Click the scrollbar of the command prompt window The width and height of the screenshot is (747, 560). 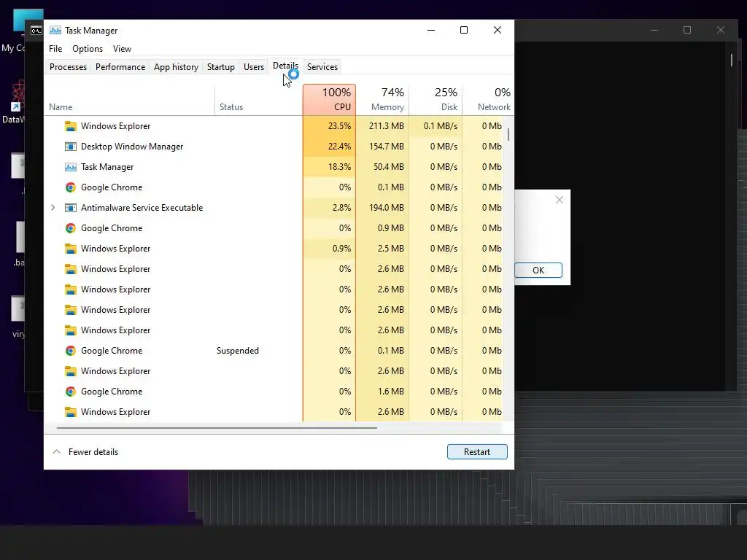pos(732,60)
